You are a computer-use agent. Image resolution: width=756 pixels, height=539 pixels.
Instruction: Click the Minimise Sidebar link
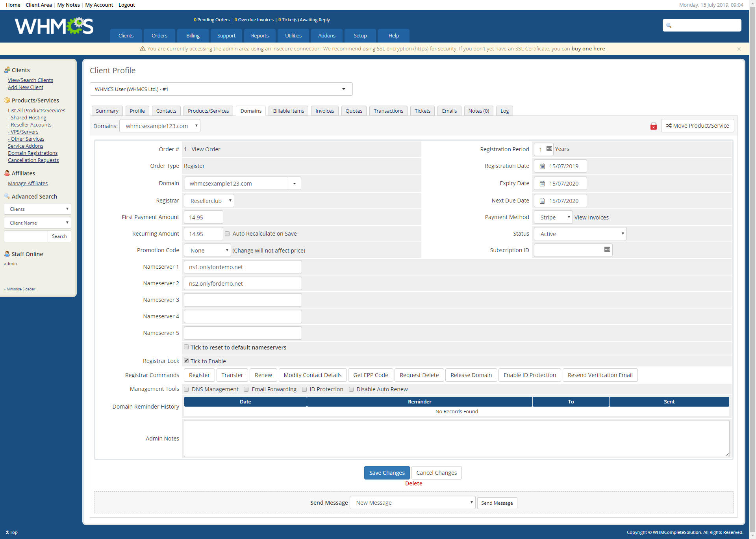20,289
